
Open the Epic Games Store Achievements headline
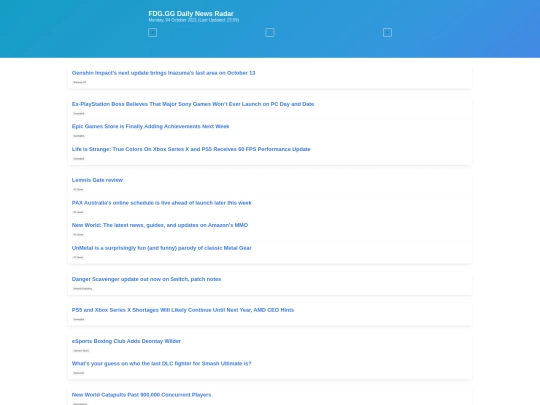[x=150, y=126]
